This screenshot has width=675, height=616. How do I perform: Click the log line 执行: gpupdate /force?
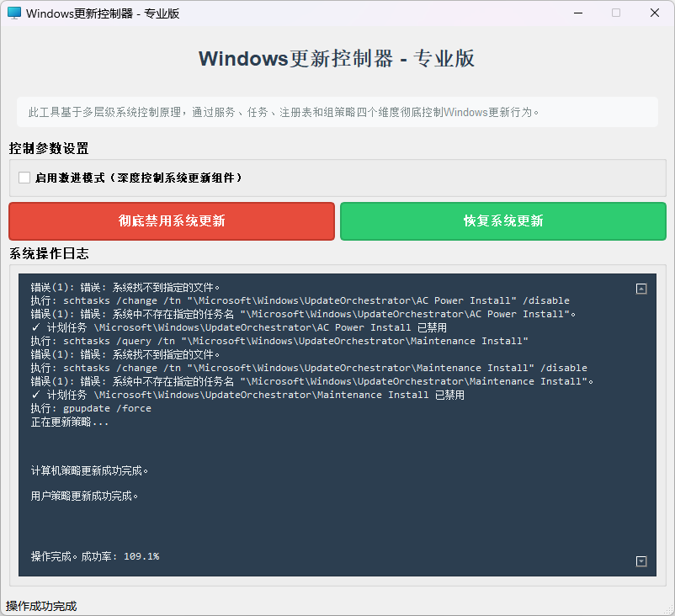[x=91, y=408]
